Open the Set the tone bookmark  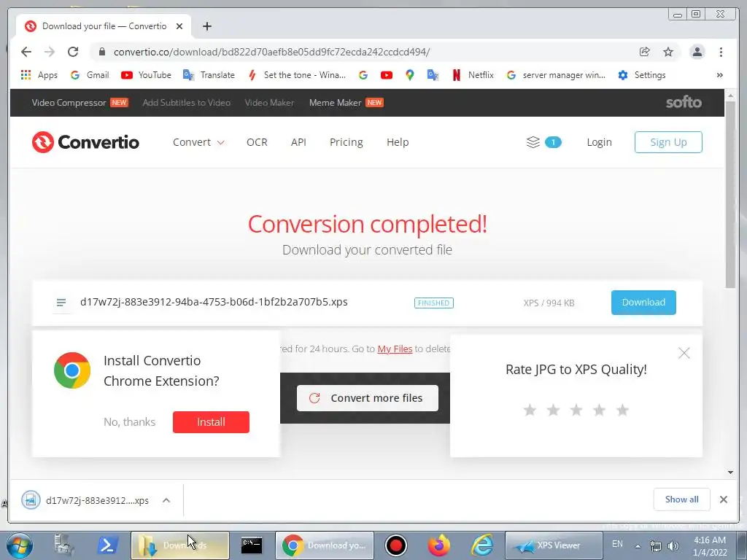tap(296, 75)
